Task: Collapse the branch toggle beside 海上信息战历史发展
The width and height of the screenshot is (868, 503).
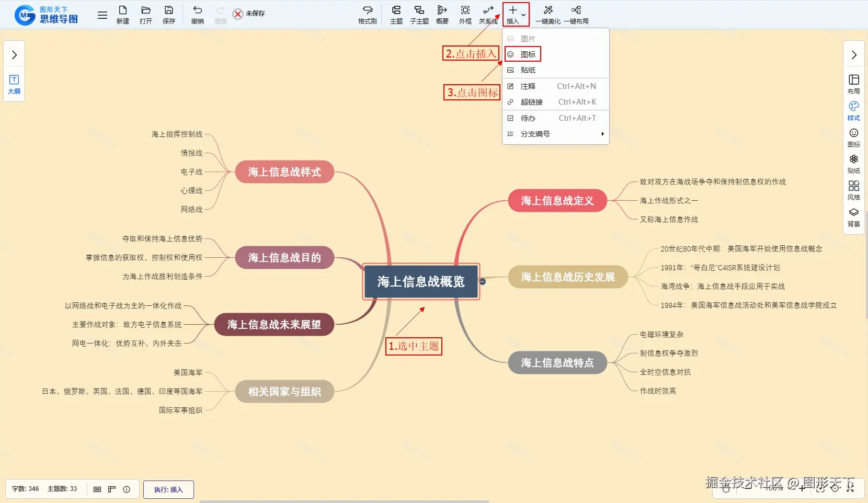Action: click(483, 281)
